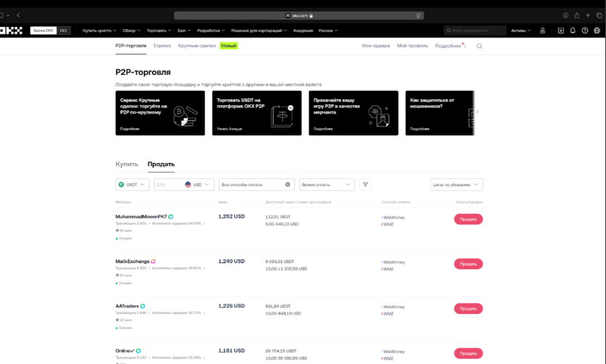Screen dimensions: 606x364
Task: Click Продать button for Online✓ row
Action: click(468, 354)
